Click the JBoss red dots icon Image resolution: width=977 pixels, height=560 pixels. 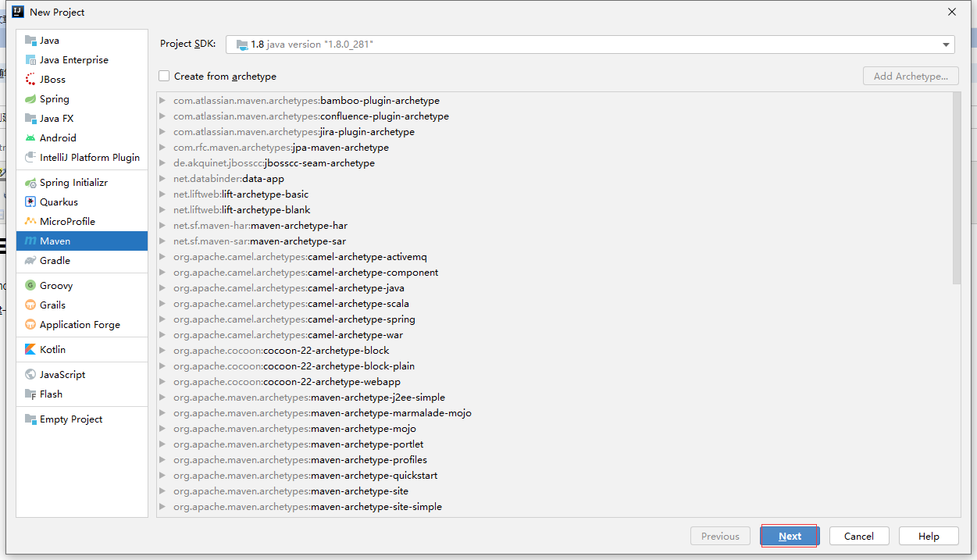30,80
